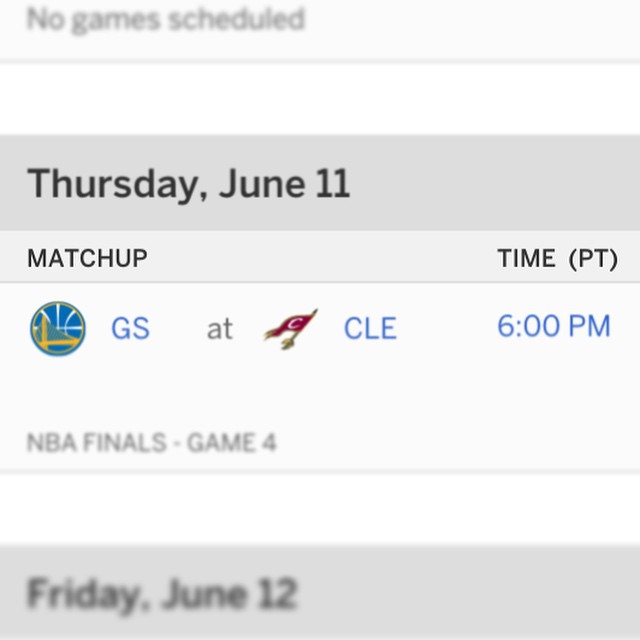This screenshot has height=640, width=640.
Task: Select the Friday, June 12 date header
Action: pyautogui.click(x=162, y=594)
